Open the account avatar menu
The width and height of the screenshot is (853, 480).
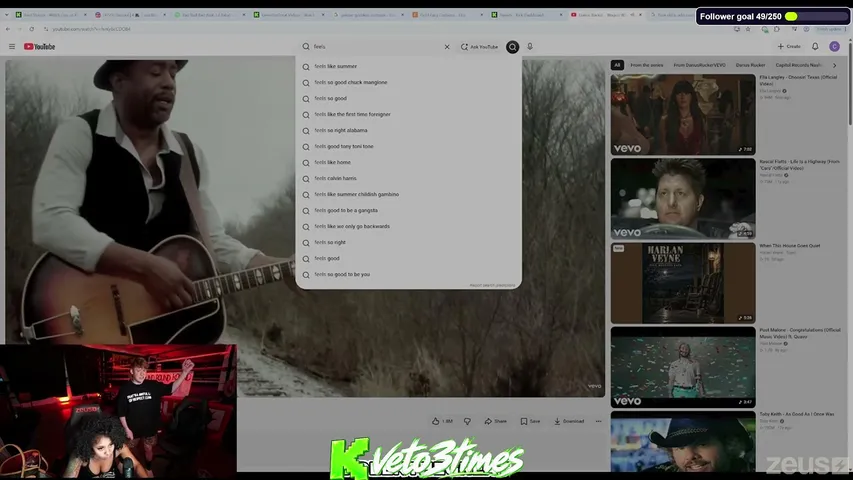(834, 47)
